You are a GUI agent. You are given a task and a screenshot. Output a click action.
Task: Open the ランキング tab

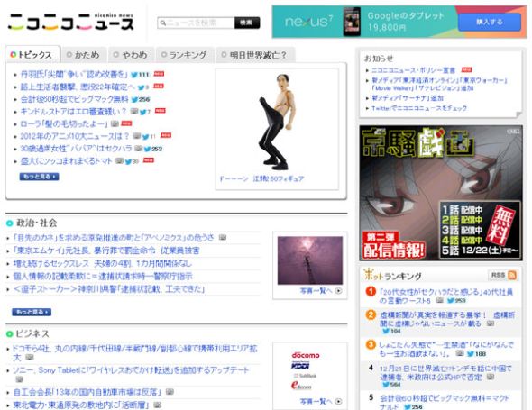(184, 55)
